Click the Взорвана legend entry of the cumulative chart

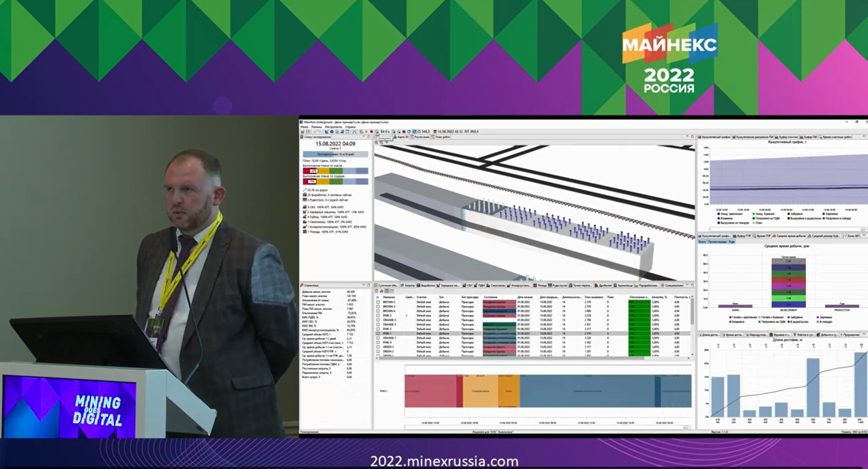(x=725, y=218)
